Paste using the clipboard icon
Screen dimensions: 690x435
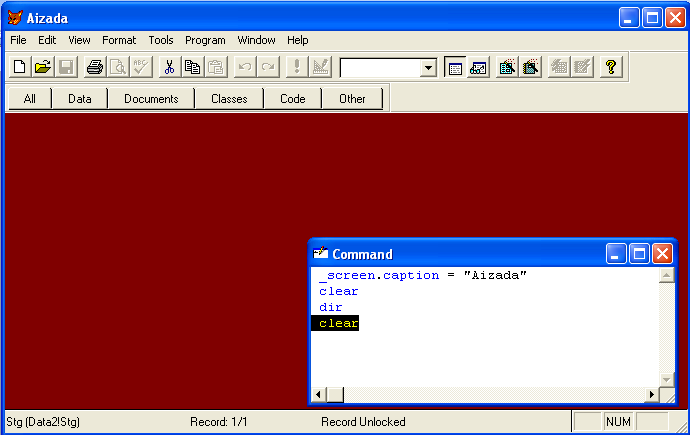click(x=216, y=67)
